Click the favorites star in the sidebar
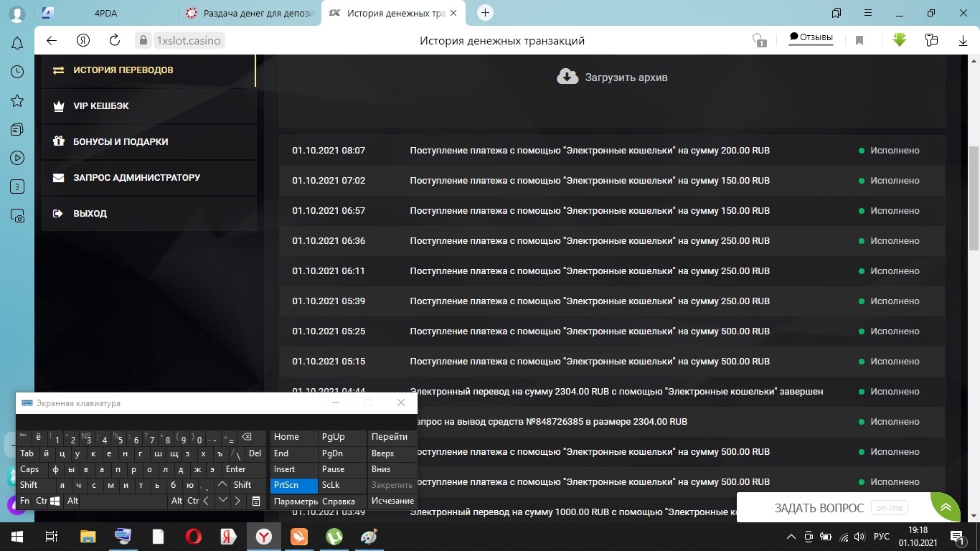The width and height of the screenshot is (980, 551). (x=17, y=101)
